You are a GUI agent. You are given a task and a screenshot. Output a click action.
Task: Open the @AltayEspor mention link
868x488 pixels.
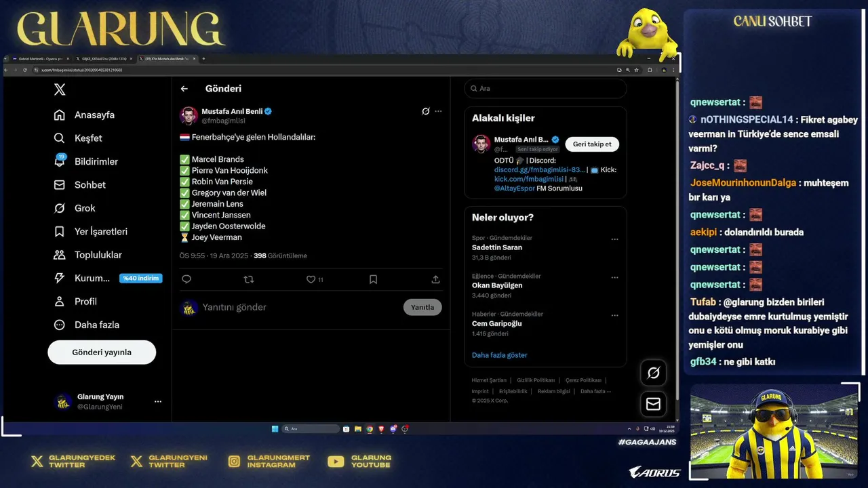pyautogui.click(x=515, y=188)
